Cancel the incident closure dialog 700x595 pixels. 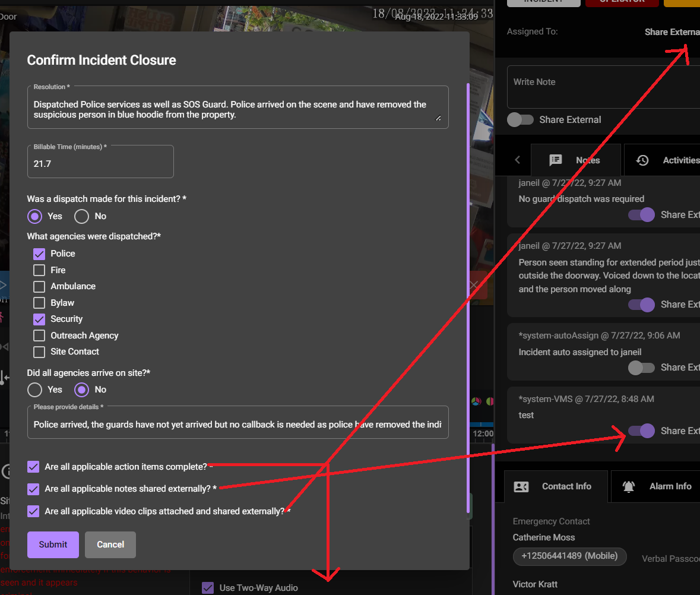tap(110, 545)
